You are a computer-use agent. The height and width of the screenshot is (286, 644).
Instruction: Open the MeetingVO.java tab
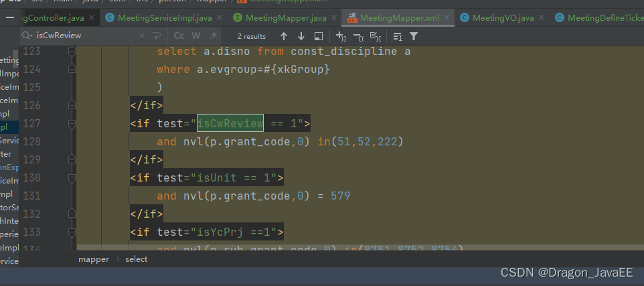503,17
